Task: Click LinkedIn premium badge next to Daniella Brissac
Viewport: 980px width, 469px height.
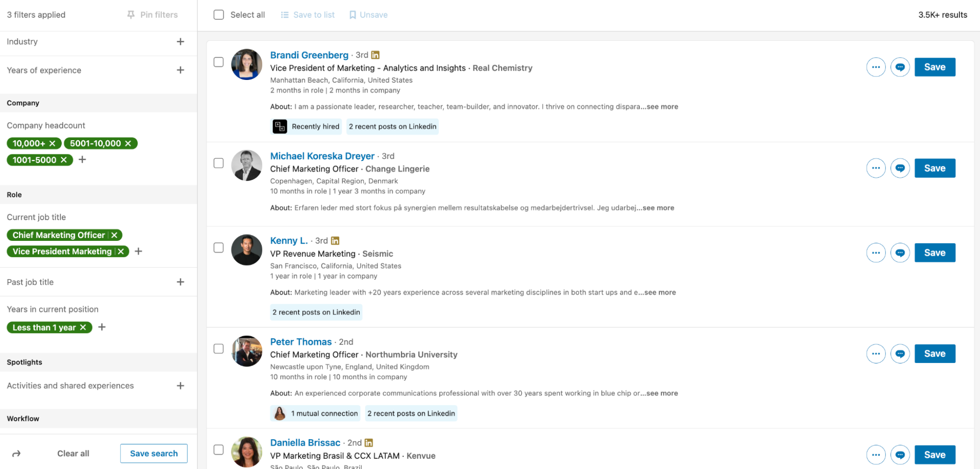Action: tap(369, 443)
